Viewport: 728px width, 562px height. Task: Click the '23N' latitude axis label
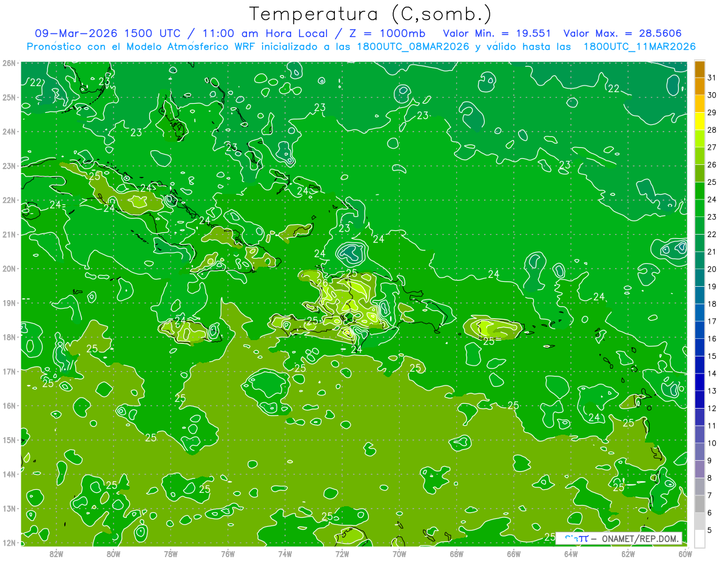(8, 166)
